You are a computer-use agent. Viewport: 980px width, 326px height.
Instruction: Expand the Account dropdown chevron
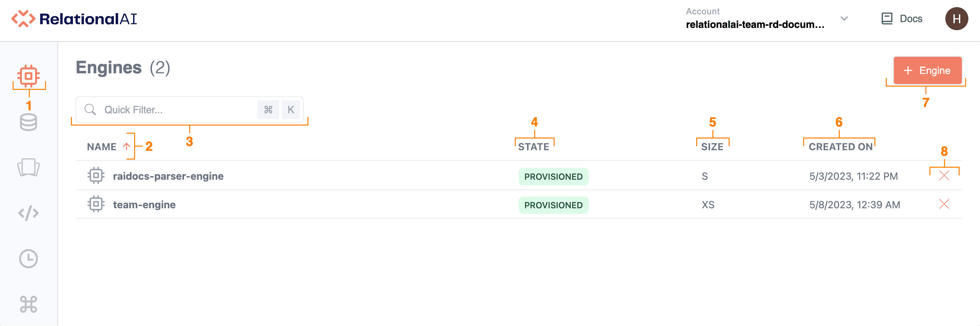click(844, 19)
